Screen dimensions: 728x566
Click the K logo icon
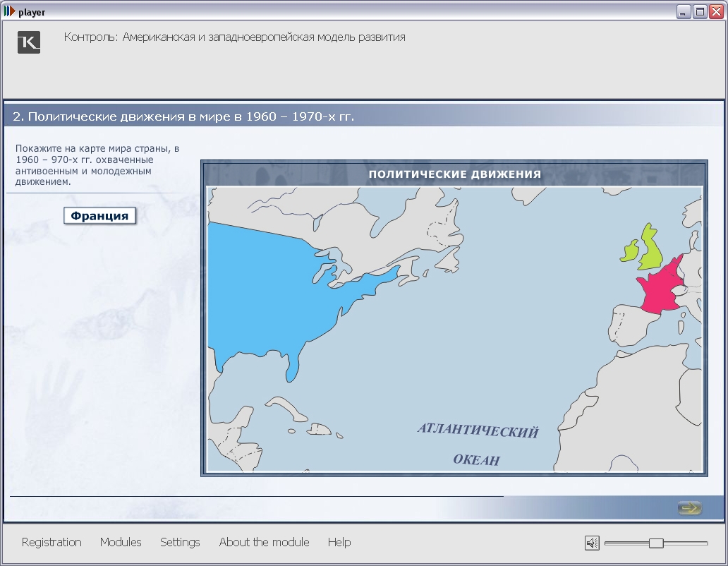tap(29, 42)
